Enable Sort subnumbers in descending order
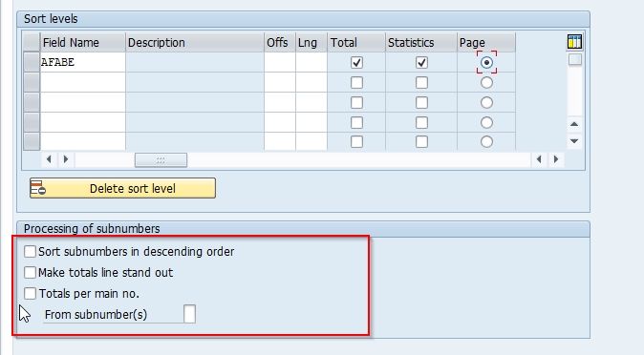Image resolution: width=644 pixels, height=355 pixels. [30, 251]
